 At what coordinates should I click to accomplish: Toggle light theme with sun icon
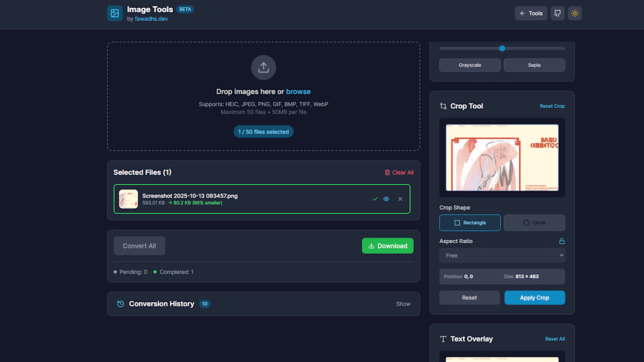[574, 13]
